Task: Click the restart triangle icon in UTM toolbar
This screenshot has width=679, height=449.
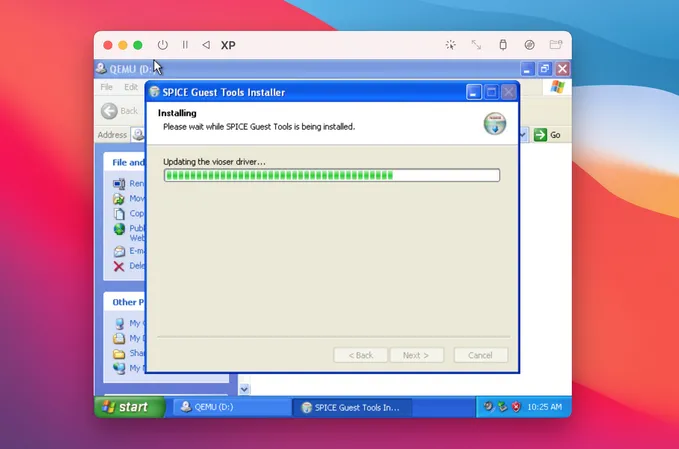Action: coord(206,45)
